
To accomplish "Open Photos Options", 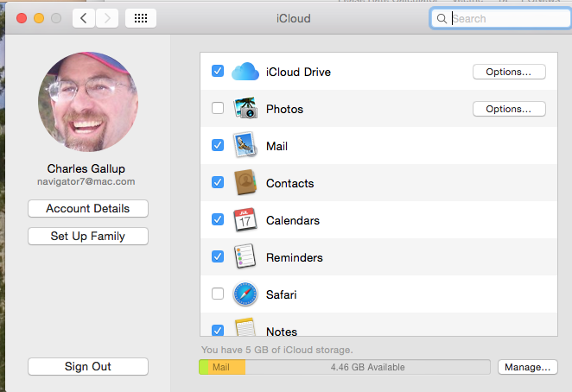I will pos(509,109).
